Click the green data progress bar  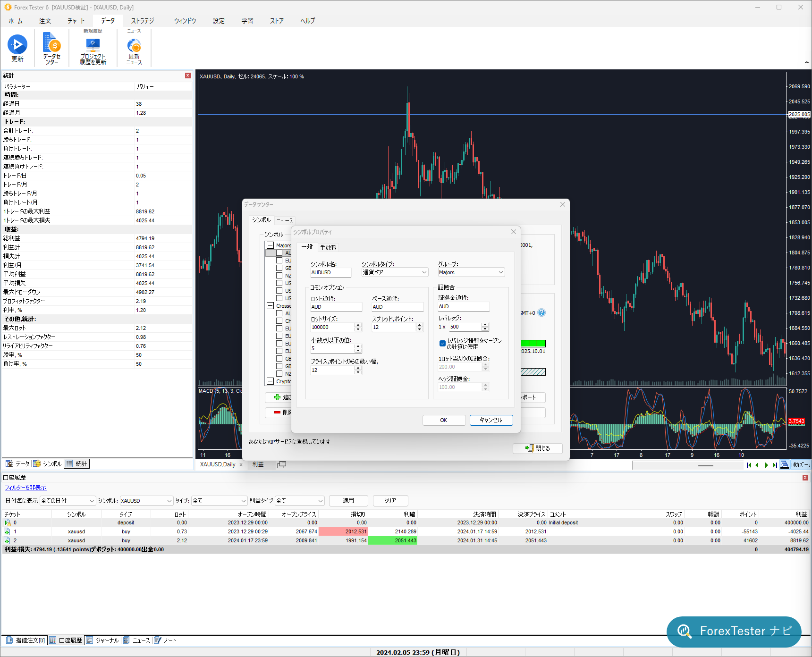[x=533, y=344]
